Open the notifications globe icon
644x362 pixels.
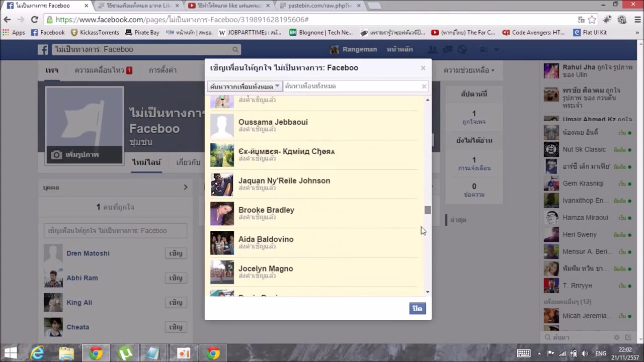462,49
